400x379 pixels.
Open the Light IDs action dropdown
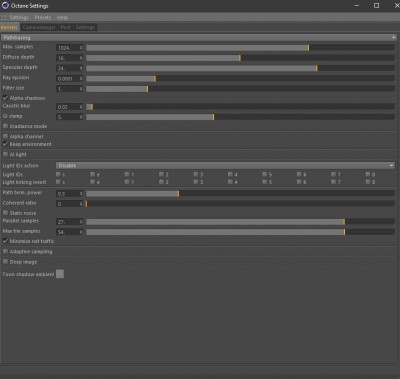[x=226, y=165]
